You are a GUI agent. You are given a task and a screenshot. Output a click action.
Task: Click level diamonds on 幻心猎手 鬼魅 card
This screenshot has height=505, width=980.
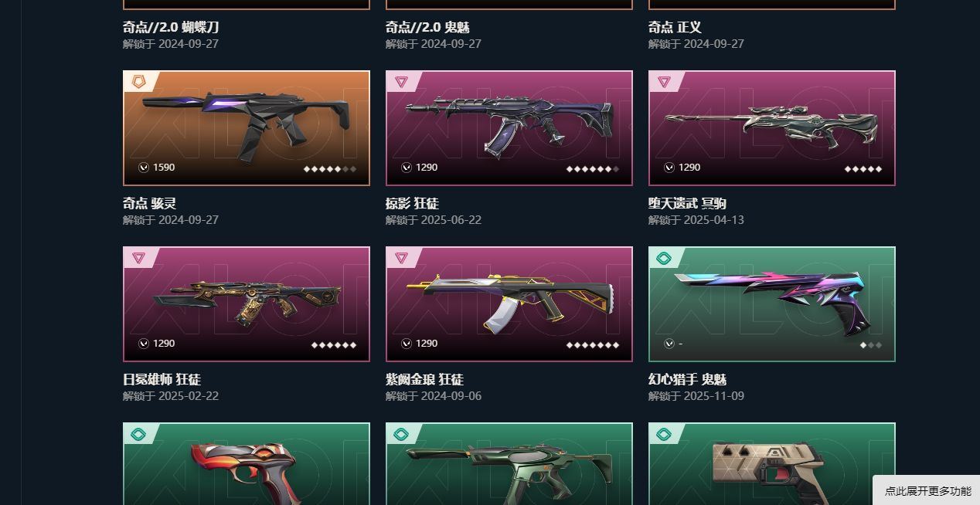pos(871,344)
